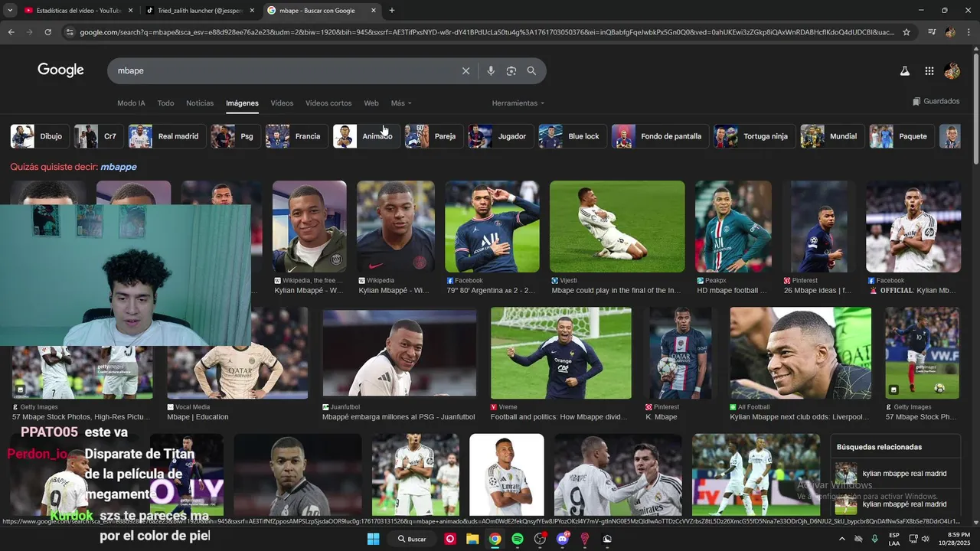
Task: Open the volume control in the tray
Action: [925, 539]
